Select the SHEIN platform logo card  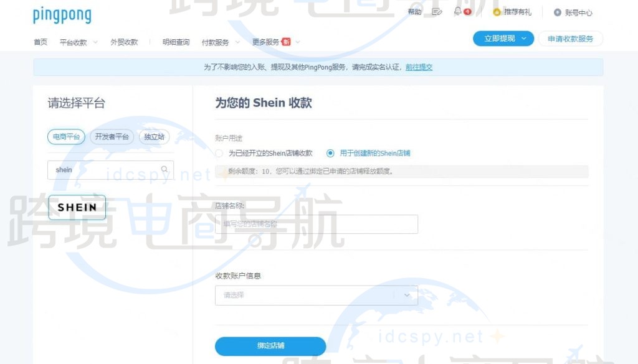coord(77,207)
